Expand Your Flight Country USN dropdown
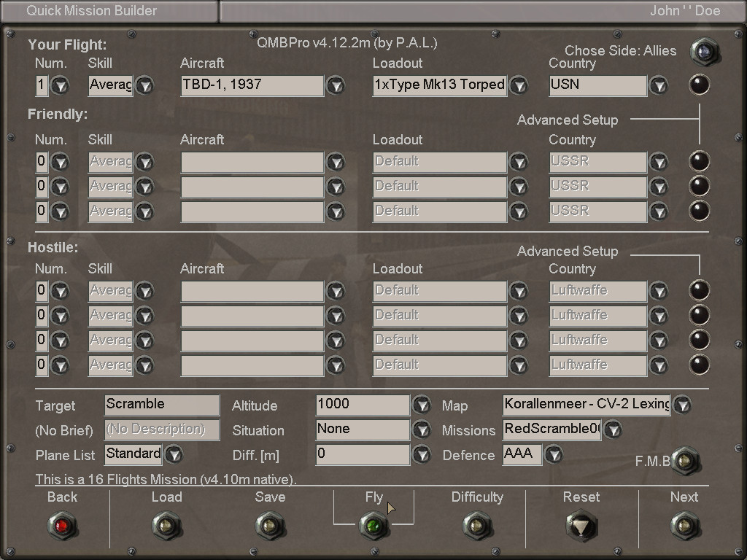The height and width of the screenshot is (560, 747). click(659, 85)
